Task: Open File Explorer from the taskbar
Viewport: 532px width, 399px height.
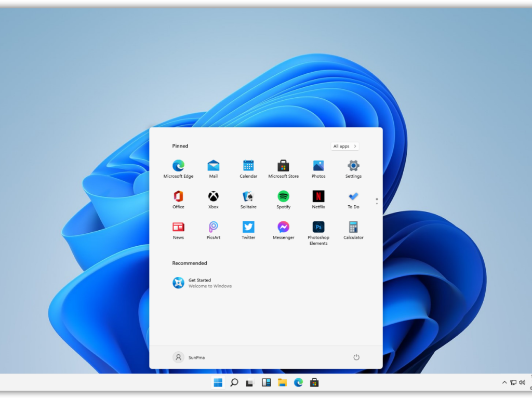Action: (282, 383)
